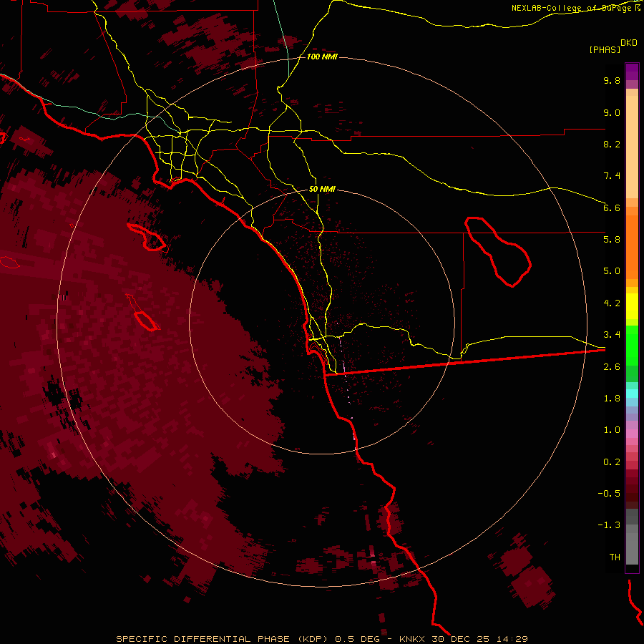Screen dimensions: 644x644
Task: Pick the pink swatch beside 1.0
Action: tap(632, 434)
